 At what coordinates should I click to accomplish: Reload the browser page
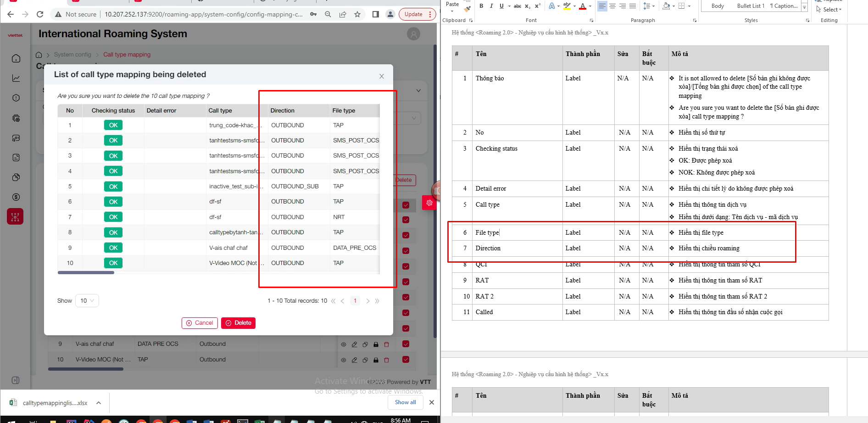pyautogui.click(x=40, y=14)
